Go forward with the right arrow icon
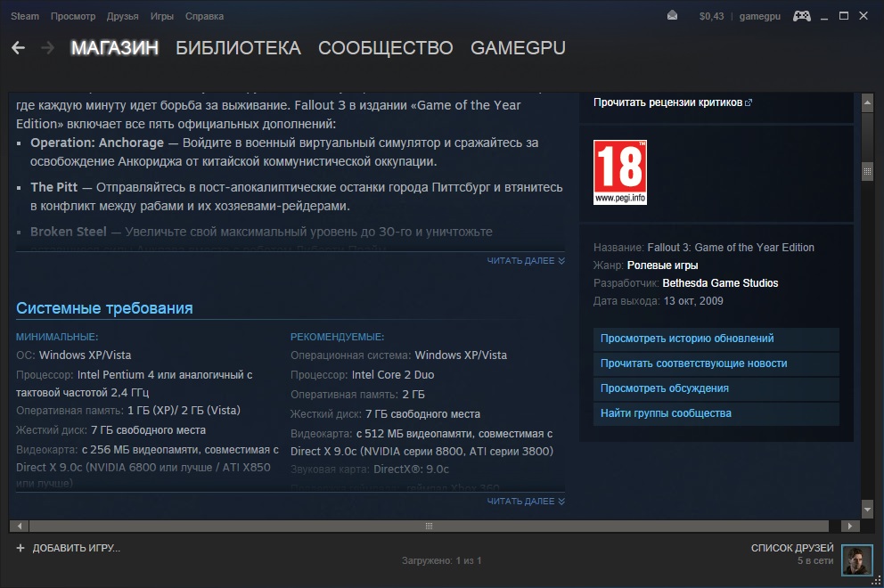 pos(48,48)
